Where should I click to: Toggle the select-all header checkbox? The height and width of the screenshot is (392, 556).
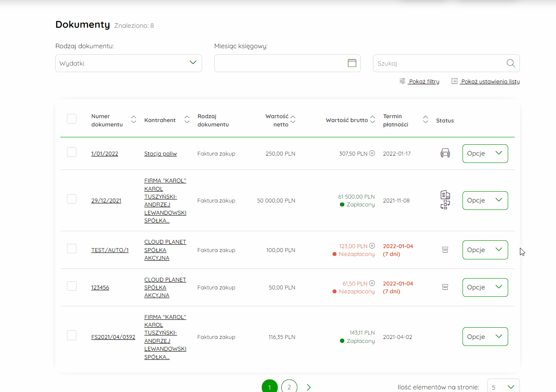pos(72,119)
